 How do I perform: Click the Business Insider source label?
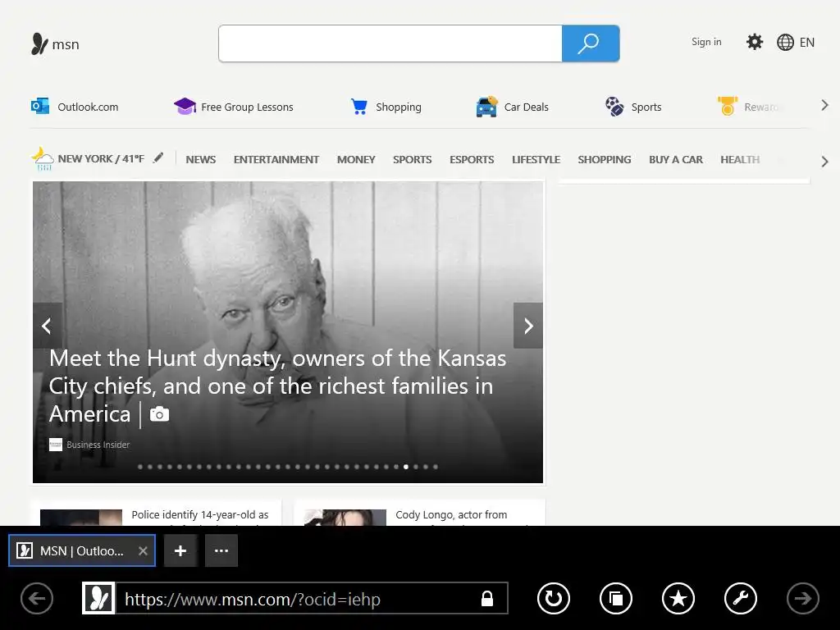click(x=98, y=445)
